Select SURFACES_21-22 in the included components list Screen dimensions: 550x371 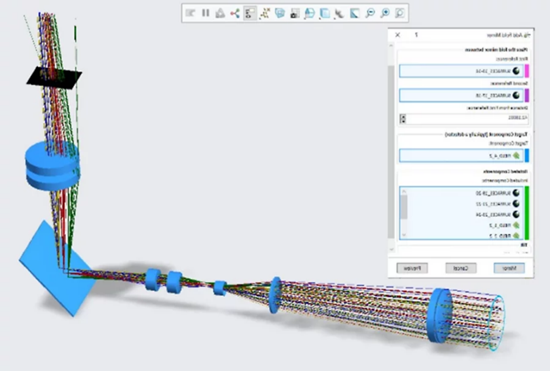click(x=497, y=204)
